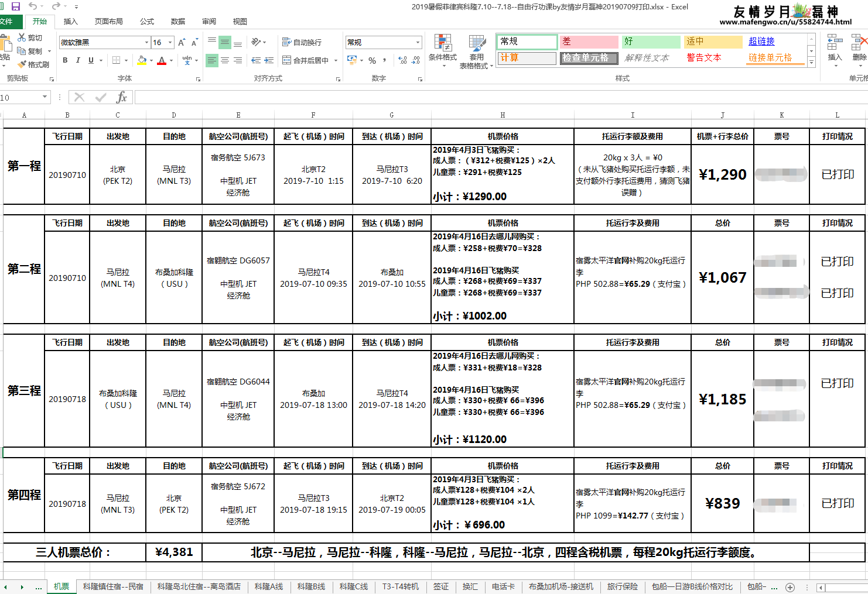Open Format as Table (套用表格格式)
Screen dimensions: 868x594
pyautogui.click(x=477, y=51)
